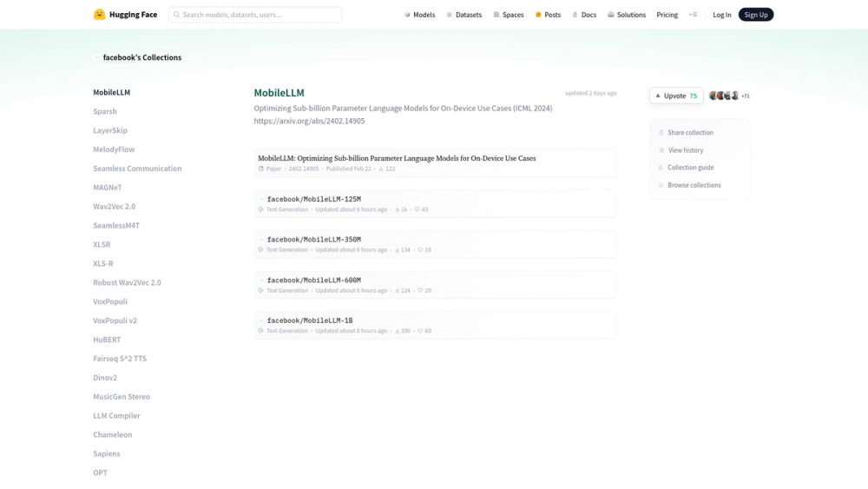This screenshot has height=489, width=868.
Task: Open facebook/MobileLLM-125M model
Action: point(435,204)
